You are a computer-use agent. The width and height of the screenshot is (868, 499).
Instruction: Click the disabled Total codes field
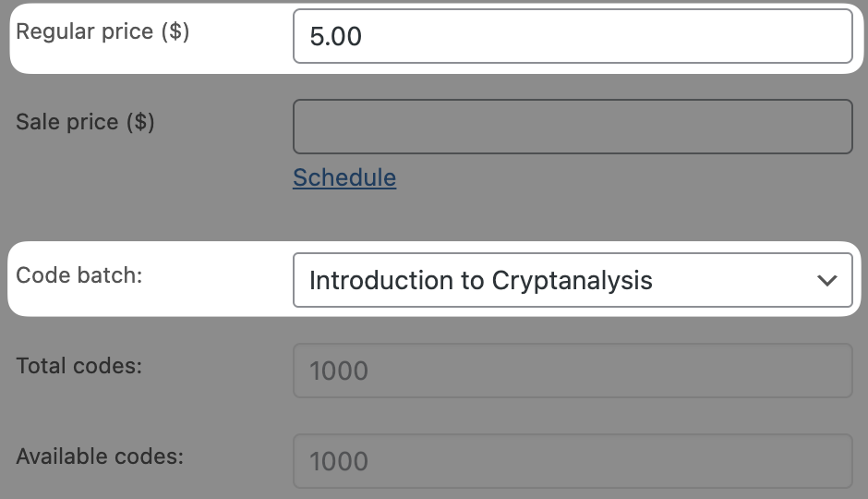tap(573, 371)
